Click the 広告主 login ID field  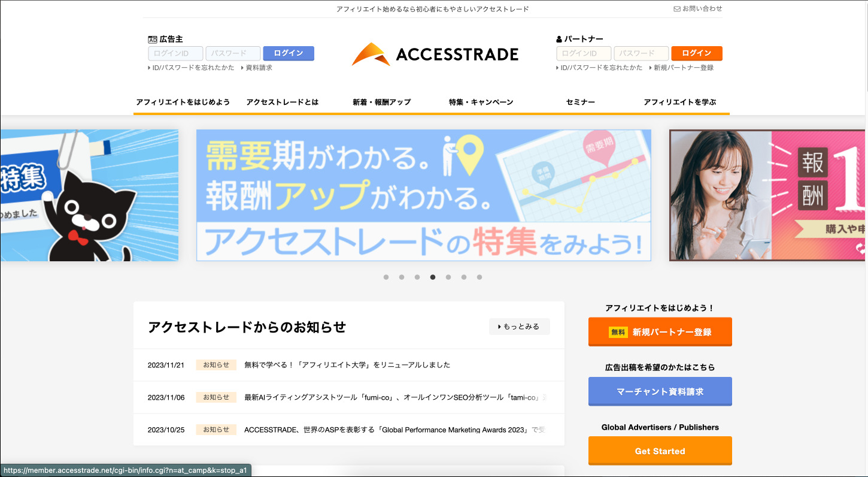(175, 53)
